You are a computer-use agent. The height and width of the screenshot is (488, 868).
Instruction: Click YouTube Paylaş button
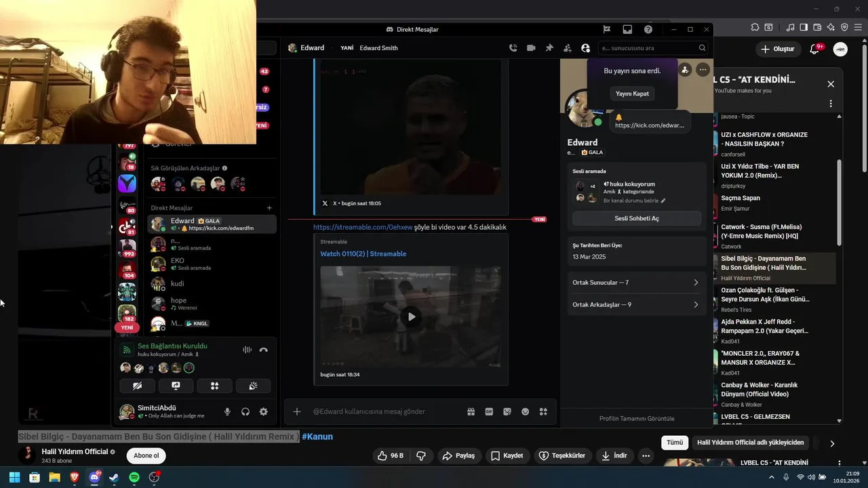(458, 455)
